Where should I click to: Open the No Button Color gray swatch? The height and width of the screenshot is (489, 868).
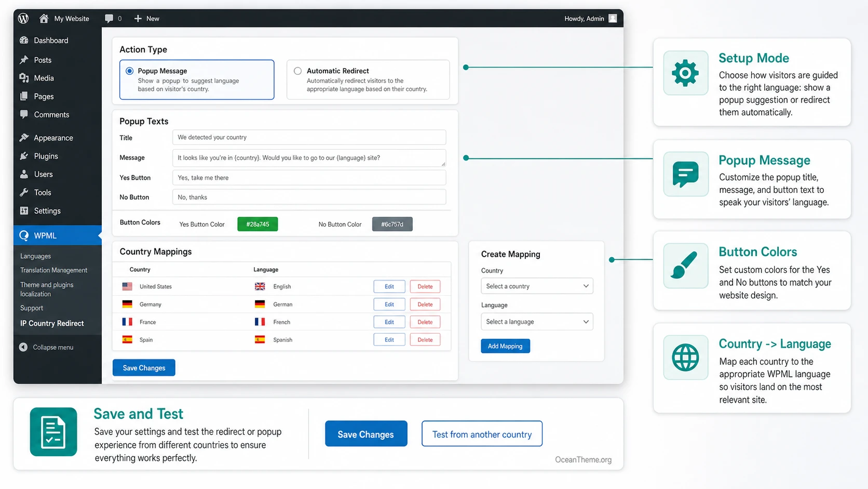click(x=392, y=224)
